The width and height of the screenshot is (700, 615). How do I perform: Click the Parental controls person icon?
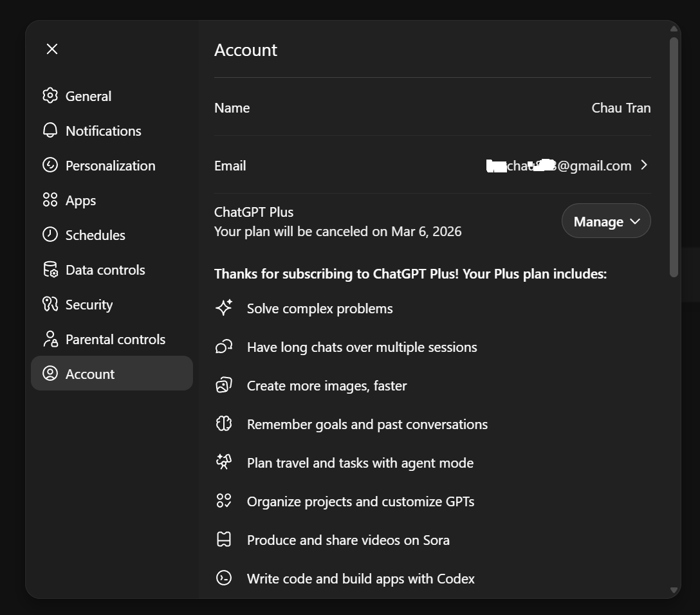(50, 339)
